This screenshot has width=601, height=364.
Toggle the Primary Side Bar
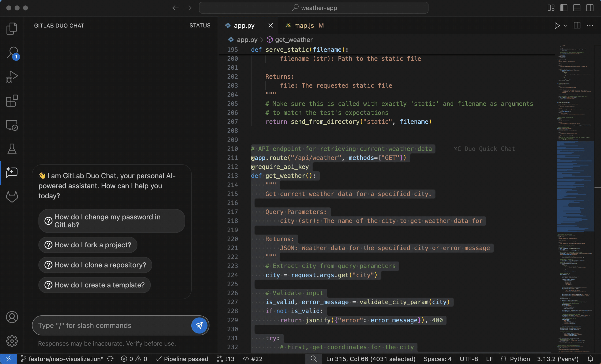(564, 8)
